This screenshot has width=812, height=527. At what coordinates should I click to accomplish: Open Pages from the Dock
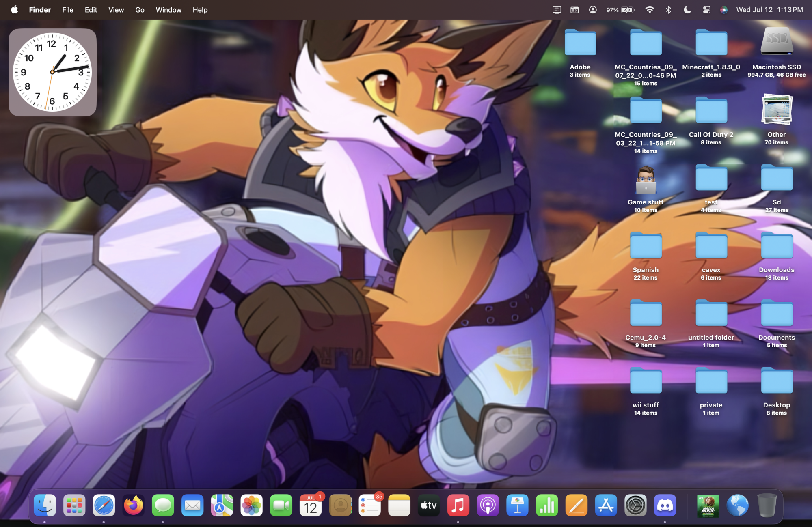point(577,505)
